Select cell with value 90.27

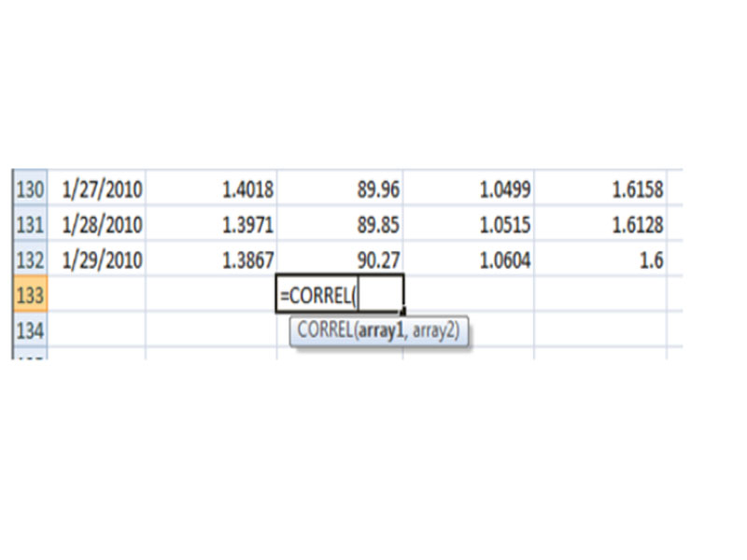340,259
